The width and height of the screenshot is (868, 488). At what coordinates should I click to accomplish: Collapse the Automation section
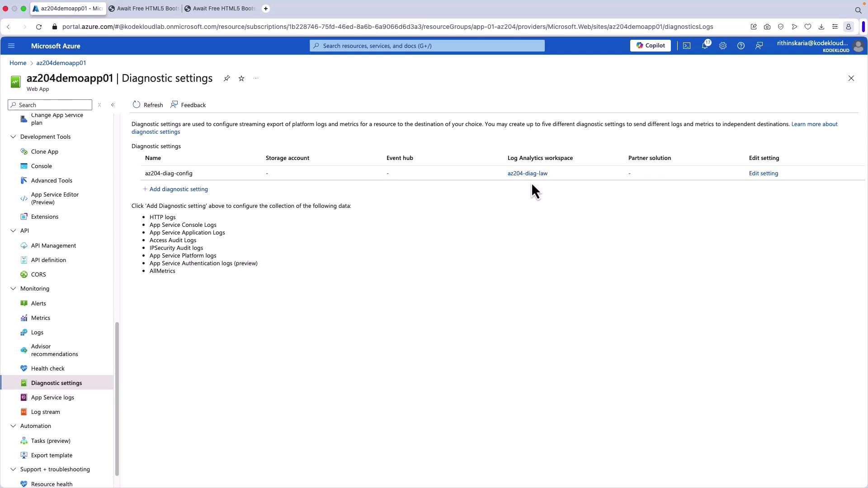tap(13, 426)
